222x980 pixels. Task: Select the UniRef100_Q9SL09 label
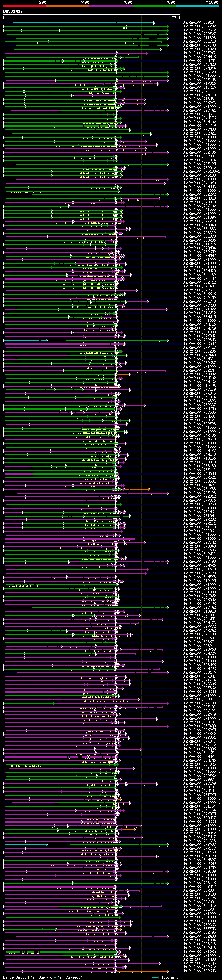click(199, 783)
